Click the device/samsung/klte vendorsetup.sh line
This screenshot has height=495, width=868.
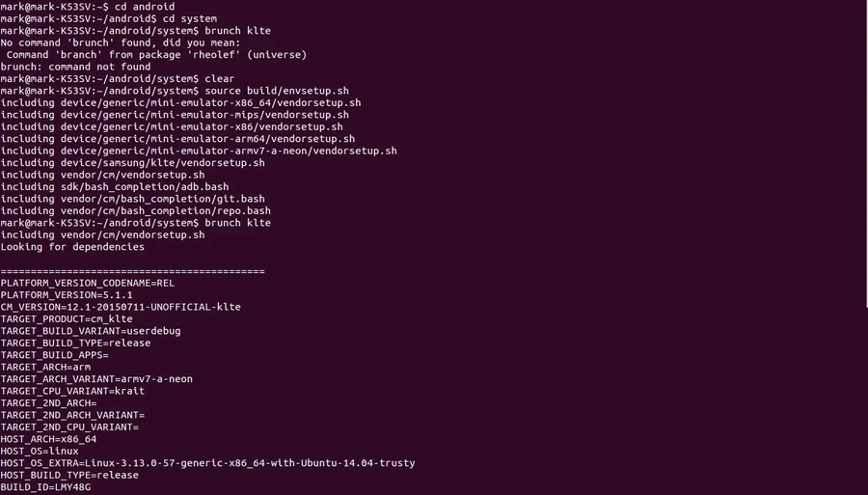click(x=132, y=163)
